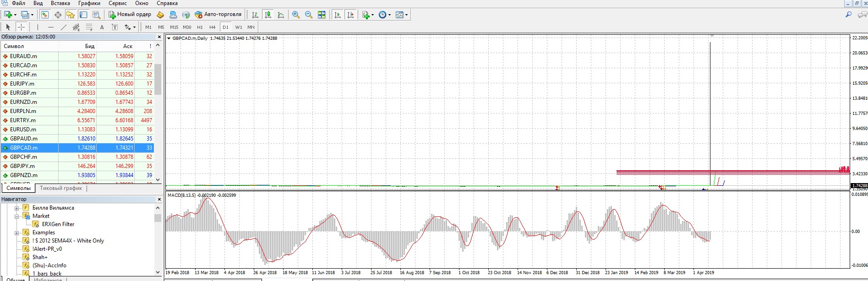Select the trendline tool
Image resolution: width=868 pixels, height=281 pixels.
pos(63,27)
